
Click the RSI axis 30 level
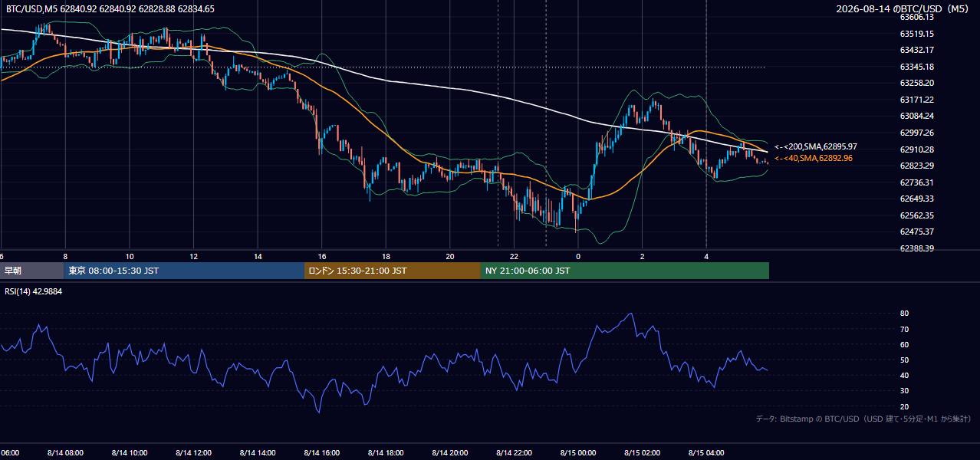904,391
